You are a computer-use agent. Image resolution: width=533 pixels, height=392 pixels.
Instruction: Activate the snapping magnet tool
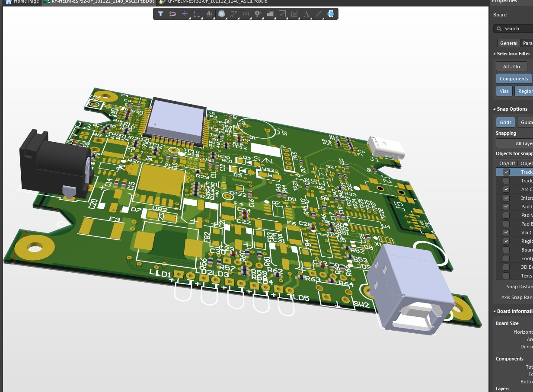tap(172, 14)
